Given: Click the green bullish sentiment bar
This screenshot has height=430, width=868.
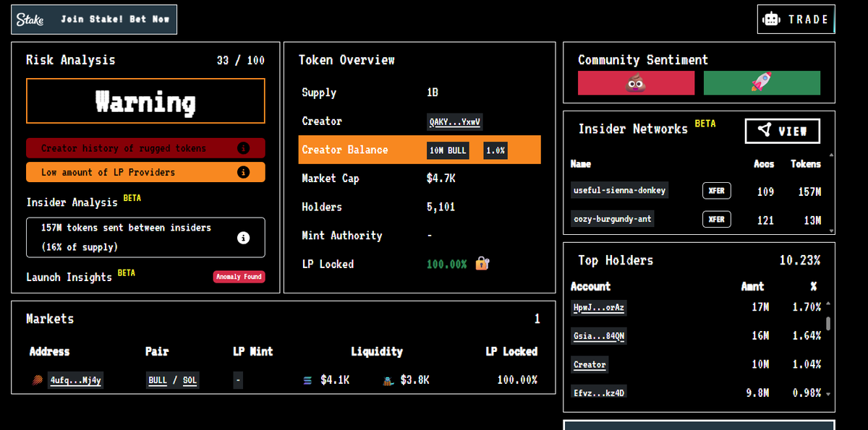Looking at the screenshot, I should 762,83.
